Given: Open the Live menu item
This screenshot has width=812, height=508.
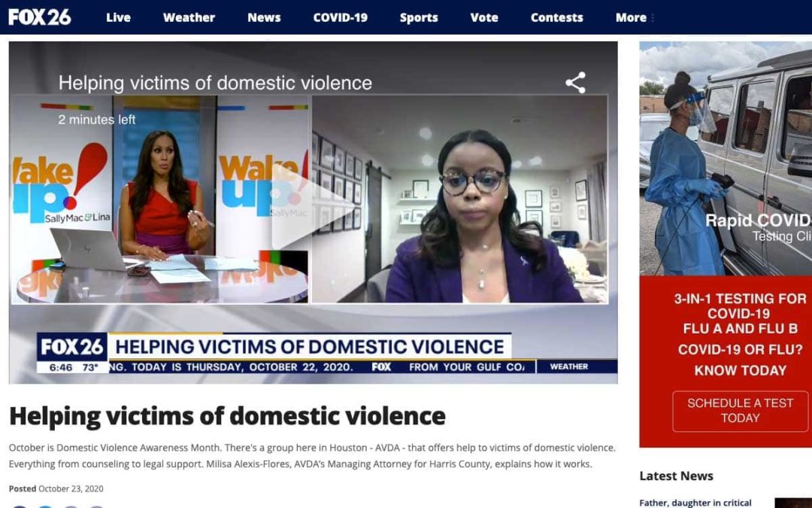Looking at the screenshot, I should (118, 17).
